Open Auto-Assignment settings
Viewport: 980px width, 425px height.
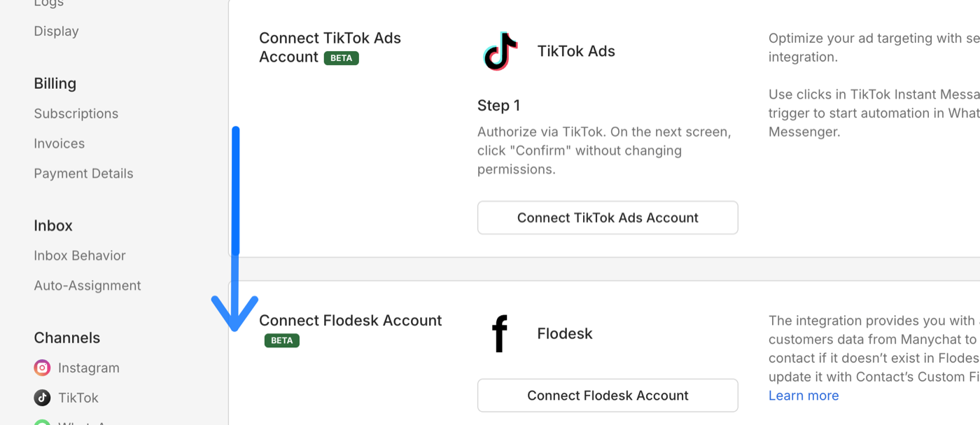click(x=87, y=286)
